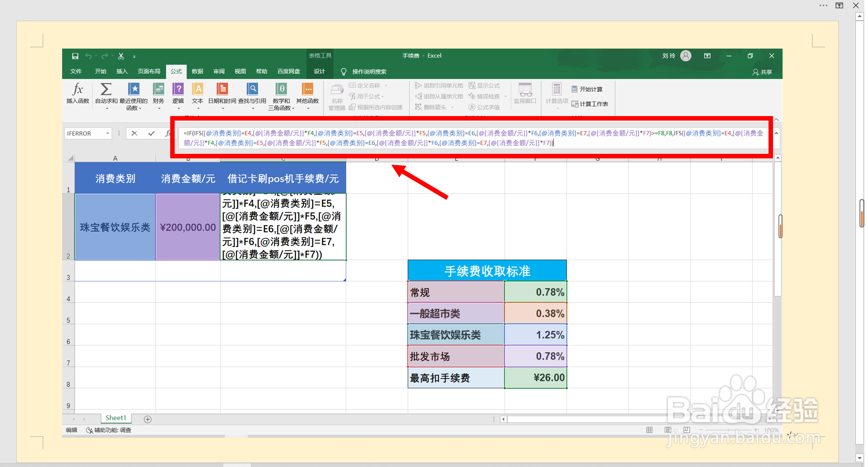Switch to the Table Design (设计) tab
868x467 pixels.
coord(319,72)
